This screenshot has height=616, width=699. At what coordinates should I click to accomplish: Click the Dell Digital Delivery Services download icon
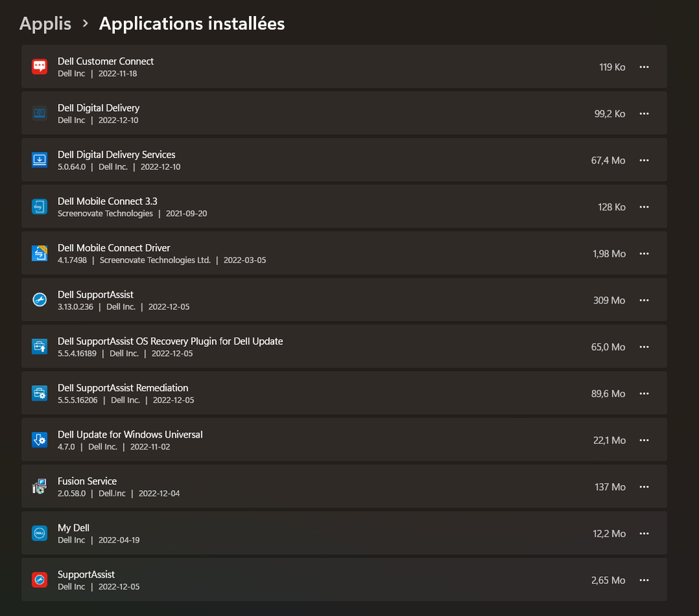click(x=40, y=160)
